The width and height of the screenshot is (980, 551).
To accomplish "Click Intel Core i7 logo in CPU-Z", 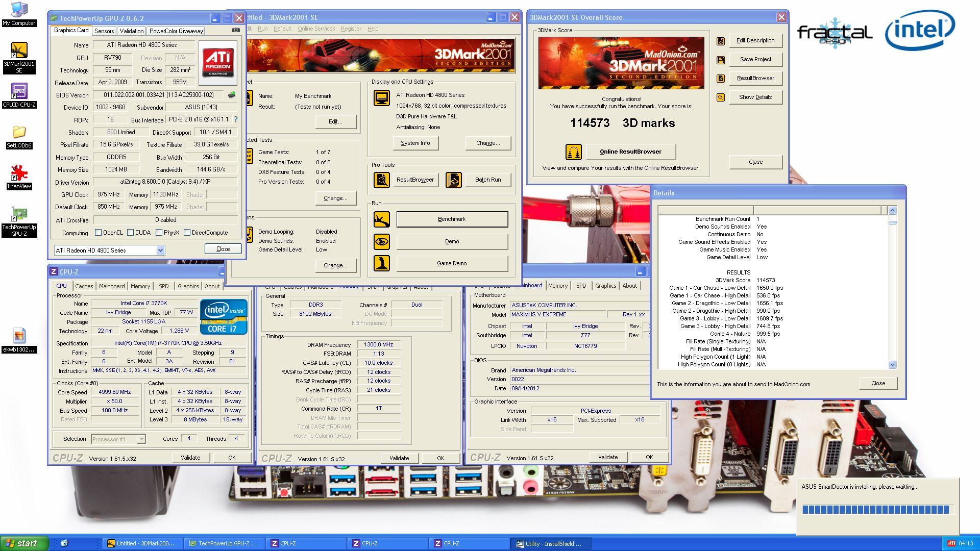I will [224, 317].
